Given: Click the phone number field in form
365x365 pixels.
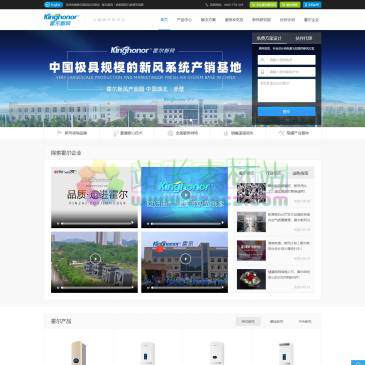Looking at the screenshot, I should pyautogui.click(x=286, y=72).
